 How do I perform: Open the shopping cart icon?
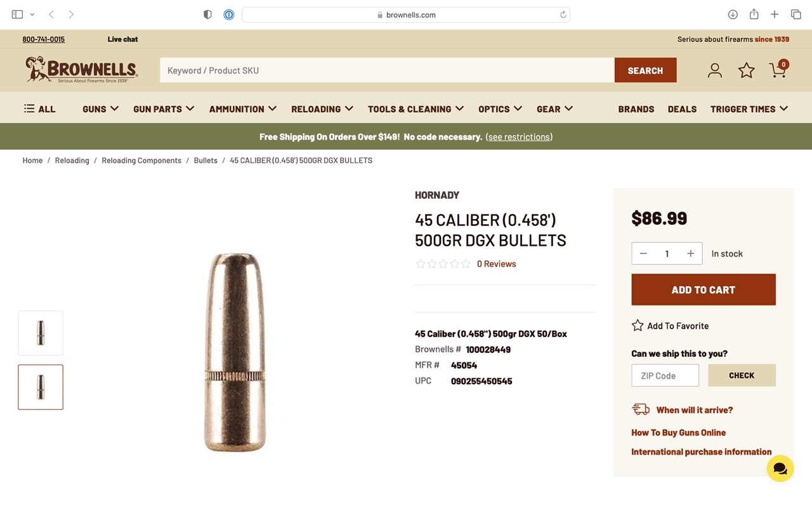pos(778,69)
